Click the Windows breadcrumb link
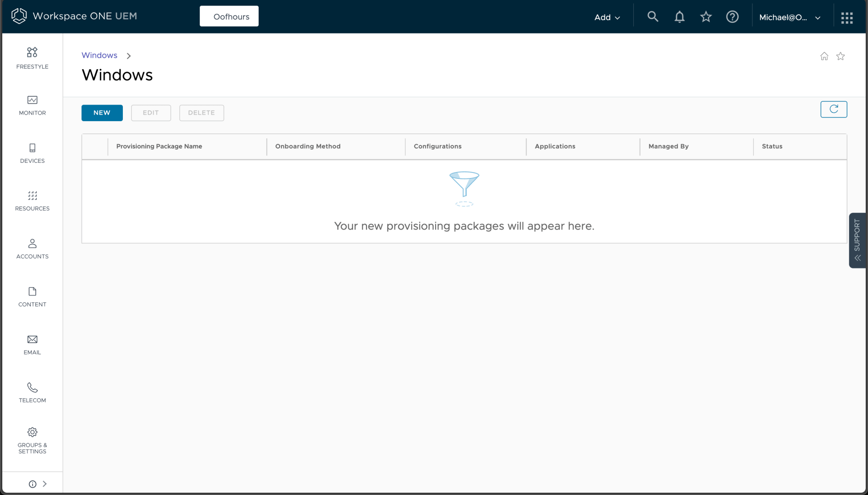Image resolution: width=868 pixels, height=495 pixels. point(100,55)
